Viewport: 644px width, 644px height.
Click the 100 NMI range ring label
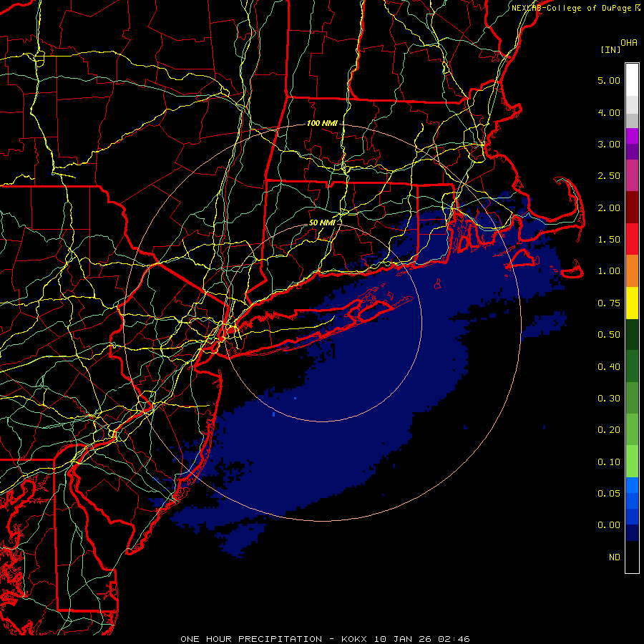click(x=322, y=123)
